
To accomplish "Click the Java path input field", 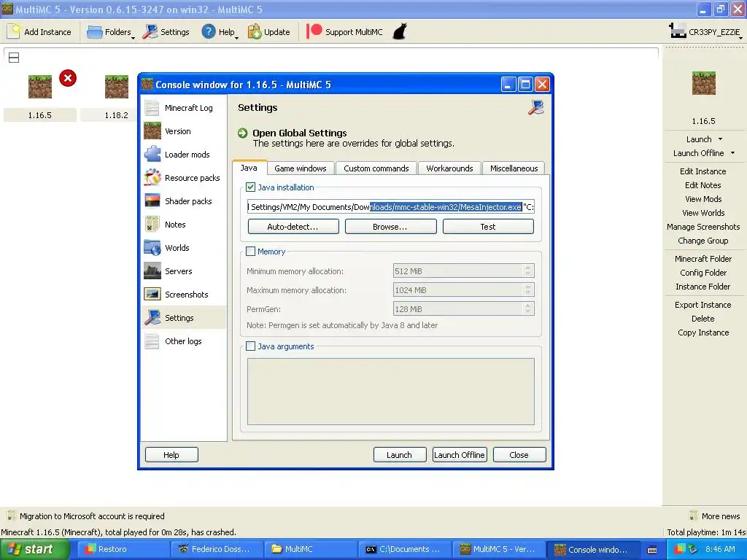I will 391,206.
